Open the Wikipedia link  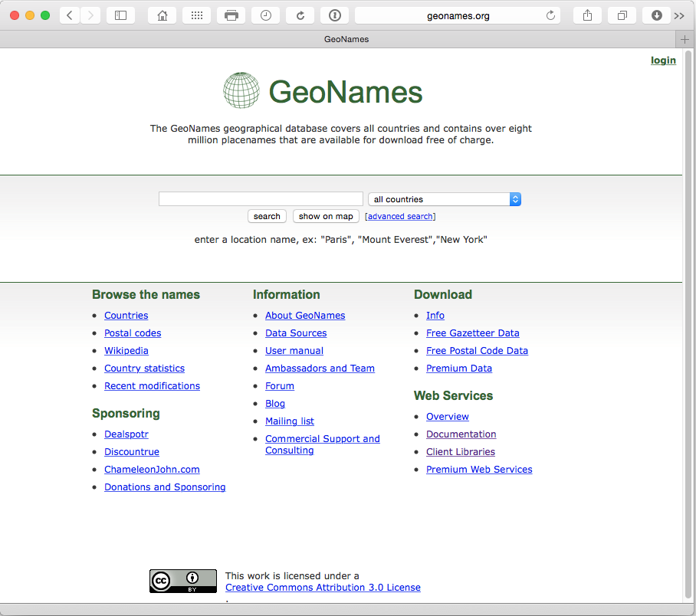[x=126, y=351]
